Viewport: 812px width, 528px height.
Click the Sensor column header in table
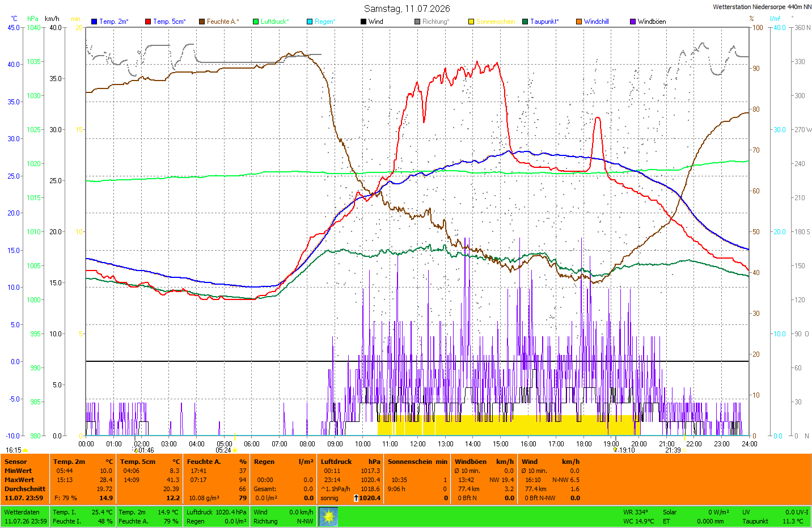coord(16,462)
